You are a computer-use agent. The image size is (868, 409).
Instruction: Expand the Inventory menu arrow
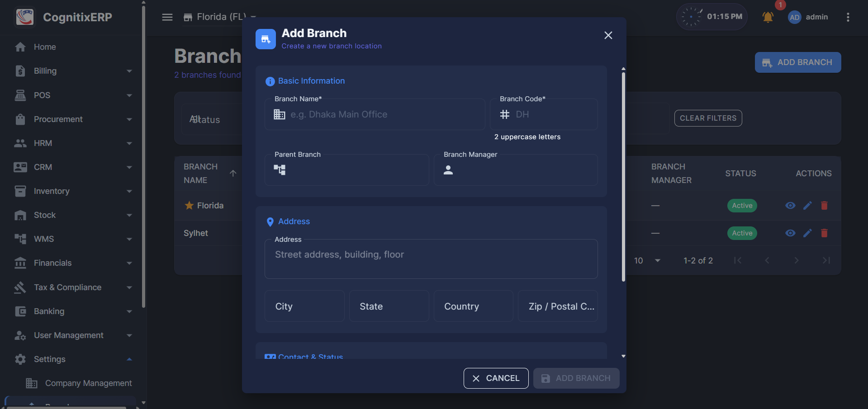129,191
